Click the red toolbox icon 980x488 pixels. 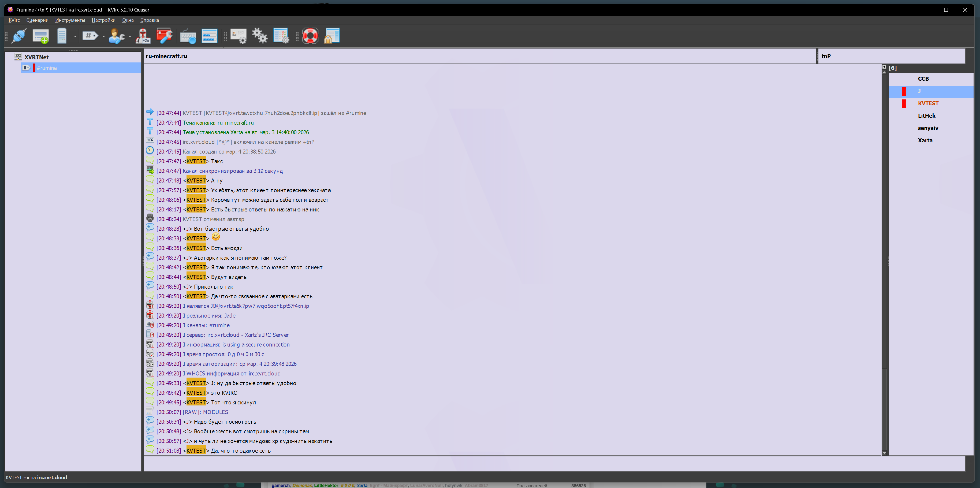point(164,36)
